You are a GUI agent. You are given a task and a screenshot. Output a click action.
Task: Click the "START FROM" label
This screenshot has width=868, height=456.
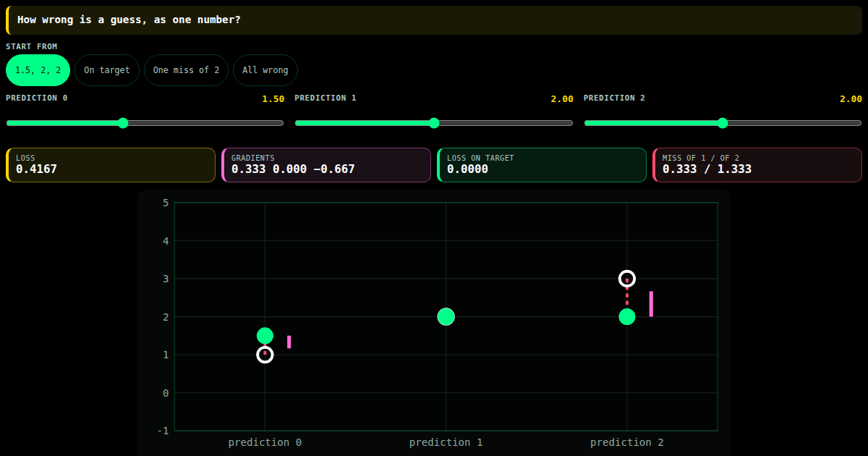32,46
